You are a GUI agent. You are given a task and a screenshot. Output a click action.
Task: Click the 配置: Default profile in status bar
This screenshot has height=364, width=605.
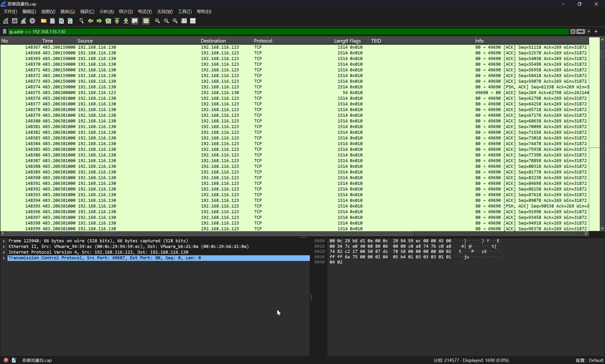[x=589, y=360]
